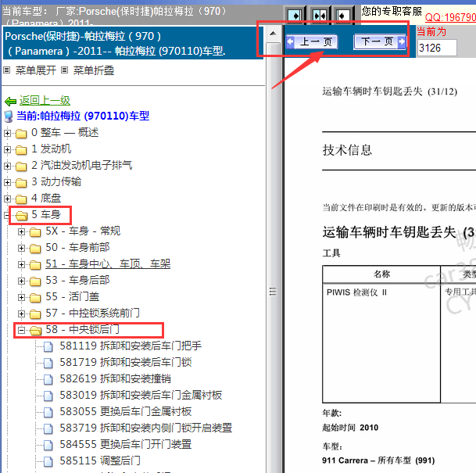Click document icon of 582619 entry
Image resolution: width=476 pixels, height=473 pixels.
tap(48, 379)
